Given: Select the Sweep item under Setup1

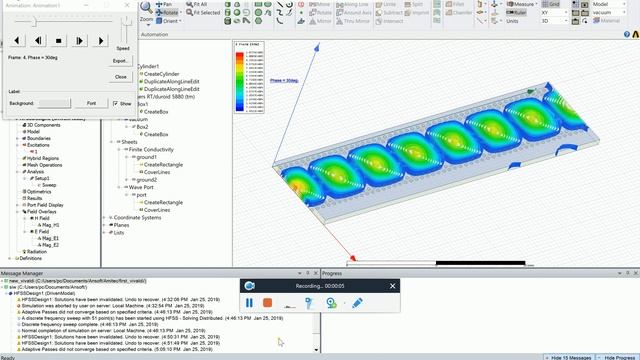Looking at the screenshot, I should tap(49, 185).
